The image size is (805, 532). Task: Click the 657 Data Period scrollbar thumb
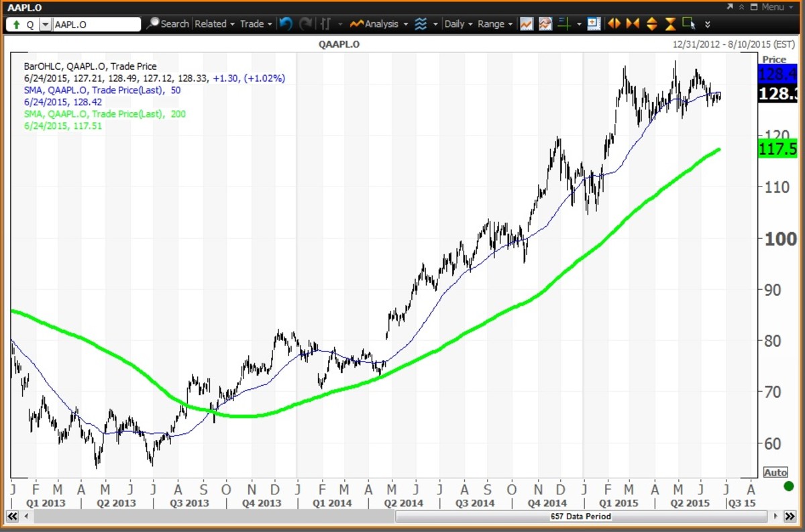(x=581, y=517)
